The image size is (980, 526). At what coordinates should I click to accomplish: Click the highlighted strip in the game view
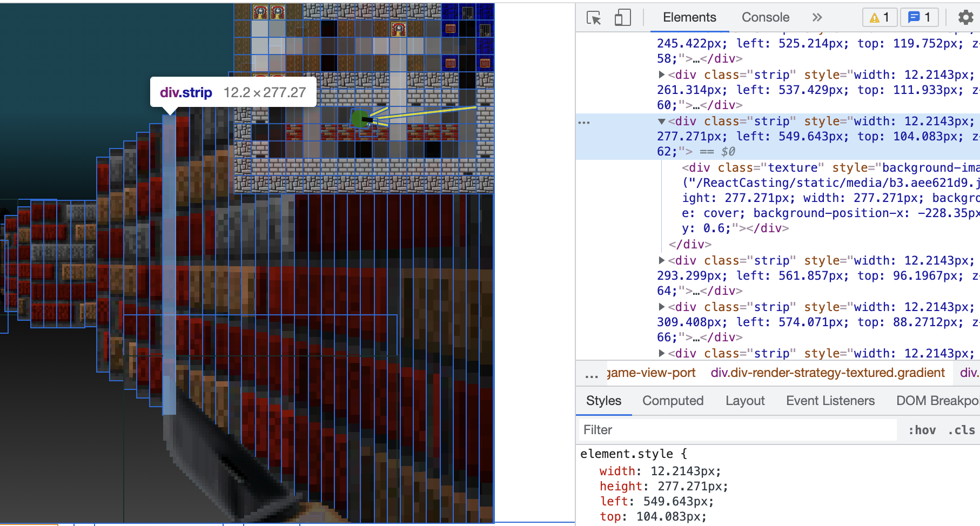(169, 265)
